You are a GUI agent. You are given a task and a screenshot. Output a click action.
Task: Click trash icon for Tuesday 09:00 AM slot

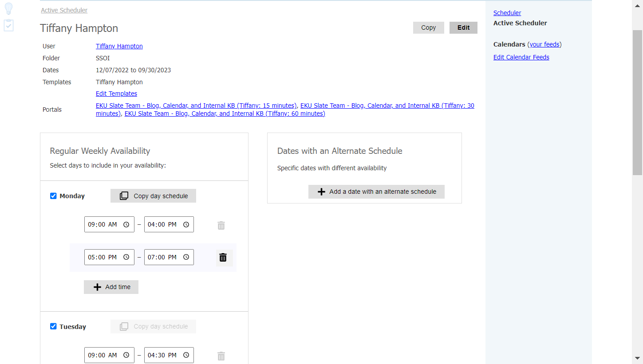(x=221, y=356)
